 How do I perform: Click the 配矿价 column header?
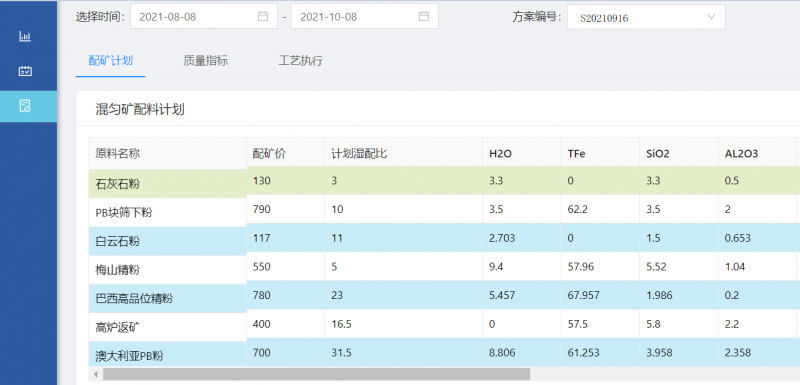pyautogui.click(x=269, y=153)
